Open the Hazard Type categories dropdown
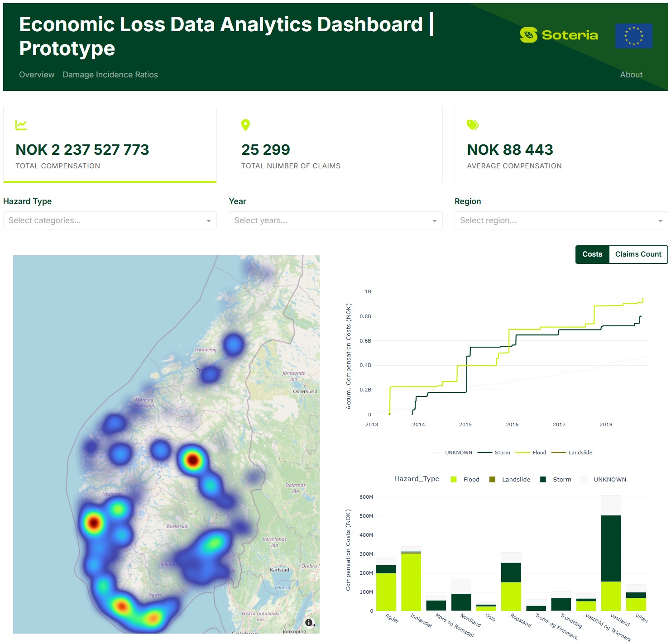The height and width of the screenshot is (644, 671). pos(110,220)
